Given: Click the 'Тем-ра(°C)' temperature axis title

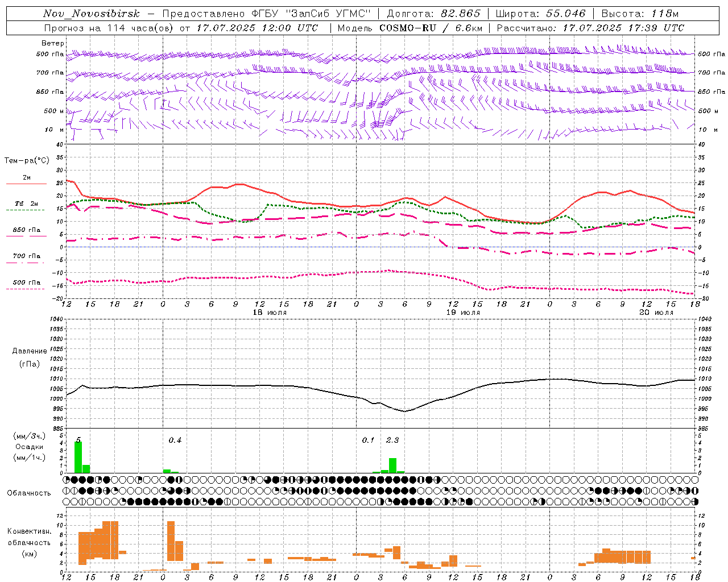Looking at the screenshot, I should tap(27, 161).
